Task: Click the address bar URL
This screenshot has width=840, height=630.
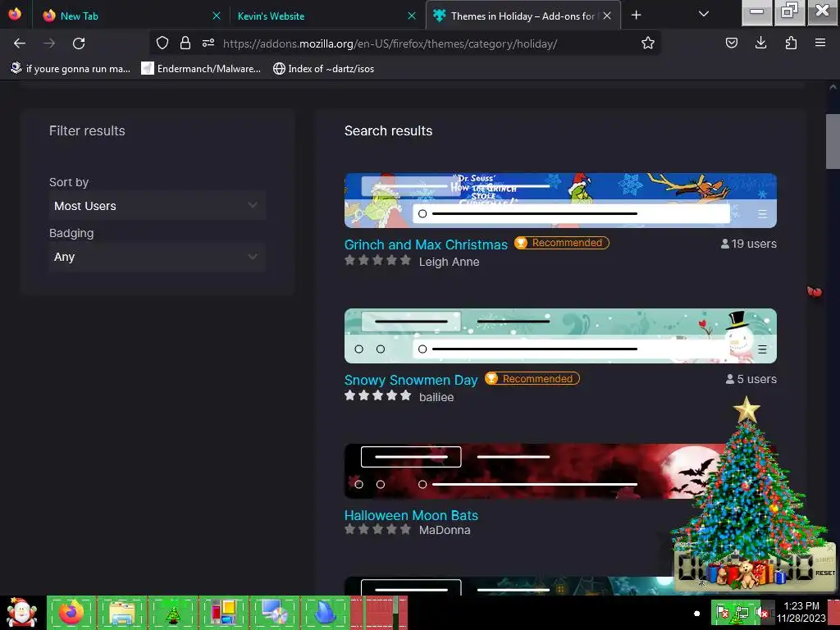Action: pos(390,44)
